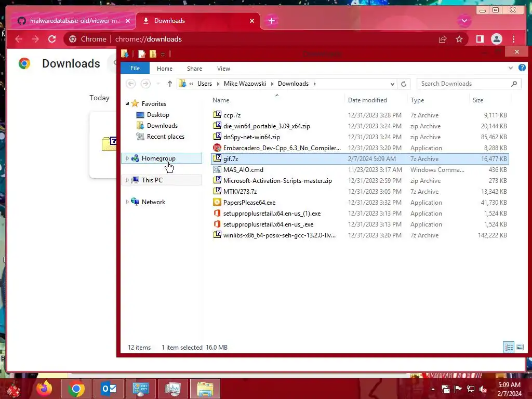Click Users in the address breadcrumb
This screenshot has height=399, width=532.
(205, 84)
